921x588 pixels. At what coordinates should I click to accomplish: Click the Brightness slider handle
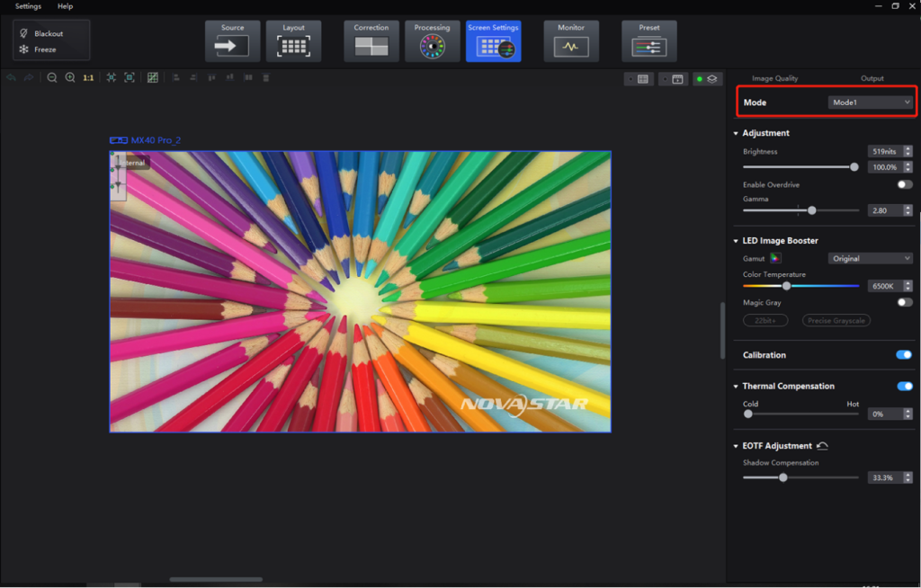pyautogui.click(x=854, y=167)
